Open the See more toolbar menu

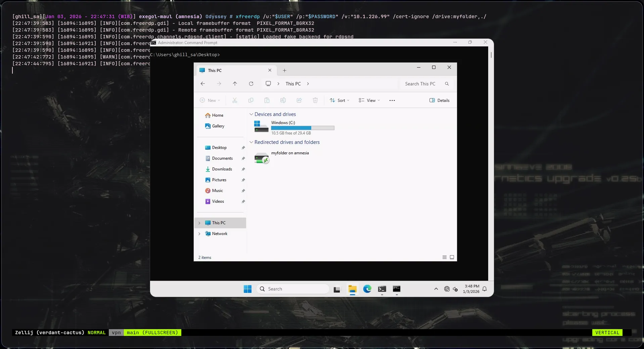[392, 100]
